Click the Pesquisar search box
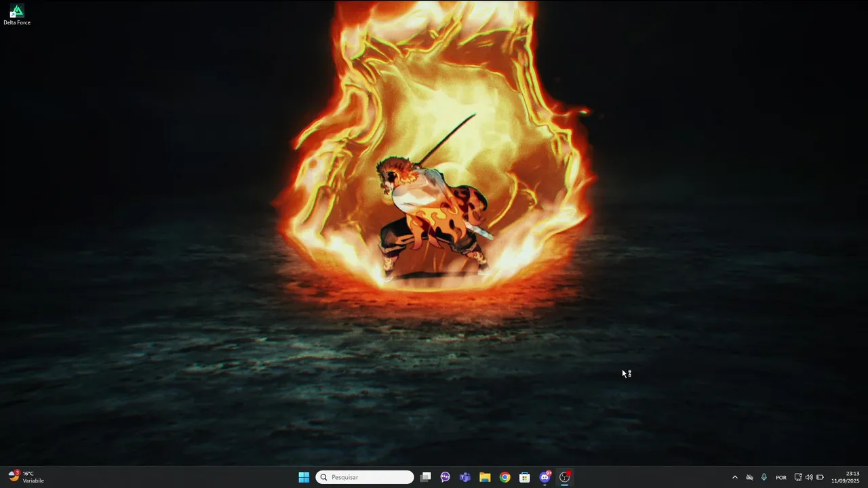This screenshot has width=868, height=488. point(365,477)
